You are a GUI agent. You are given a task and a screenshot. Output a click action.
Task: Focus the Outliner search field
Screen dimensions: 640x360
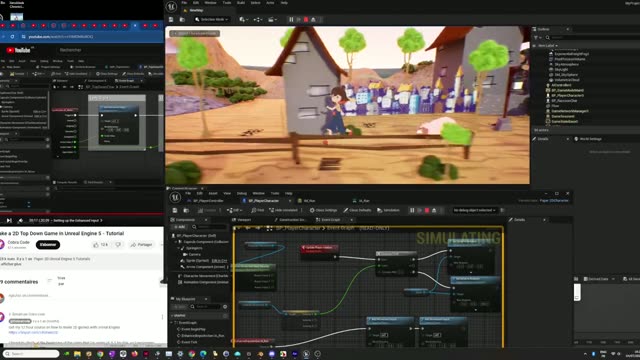(x=592, y=37)
